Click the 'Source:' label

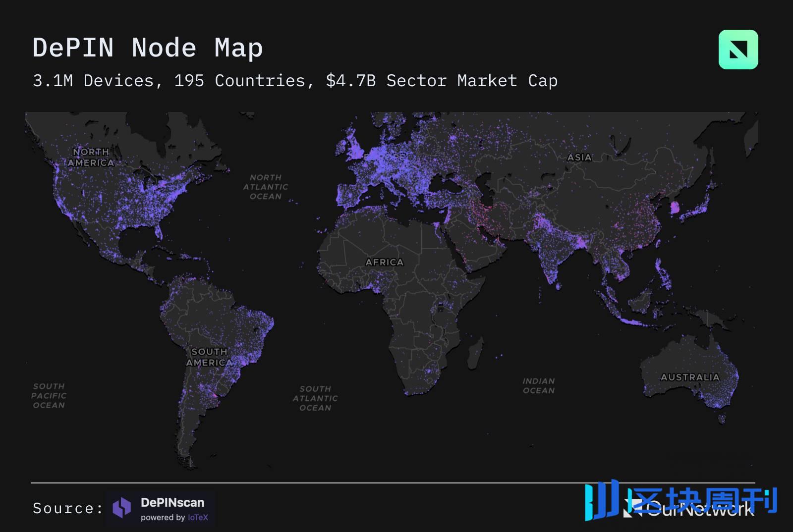pyautogui.click(x=68, y=508)
